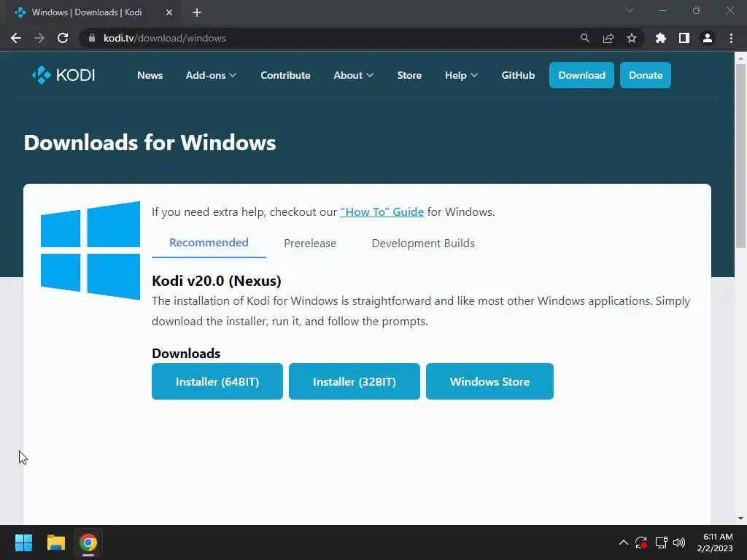Open File Explorer from the taskbar
This screenshot has height=560, width=747.
55,542
